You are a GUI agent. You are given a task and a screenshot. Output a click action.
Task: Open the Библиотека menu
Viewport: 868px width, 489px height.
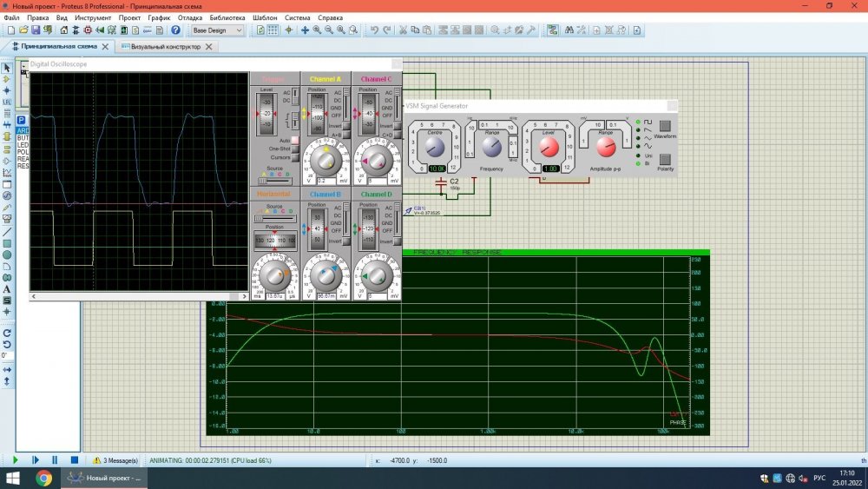coord(227,17)
